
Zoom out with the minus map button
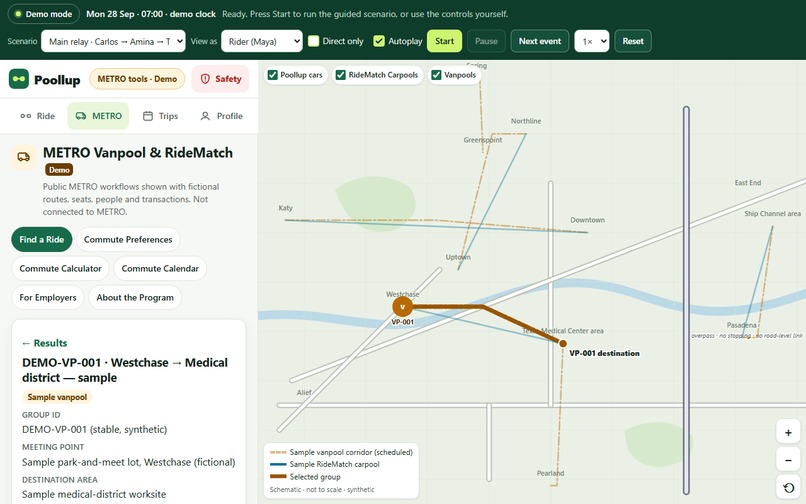tap(788, 460)
